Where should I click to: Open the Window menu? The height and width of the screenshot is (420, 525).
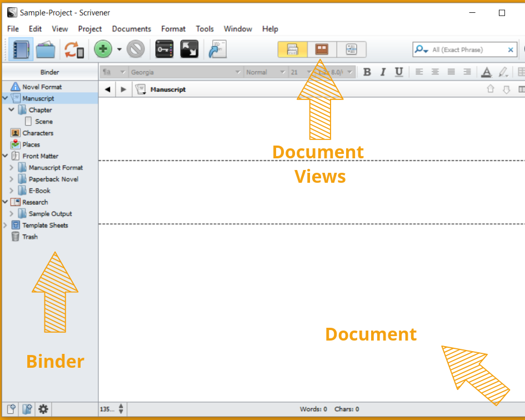(x=238, y=29)
